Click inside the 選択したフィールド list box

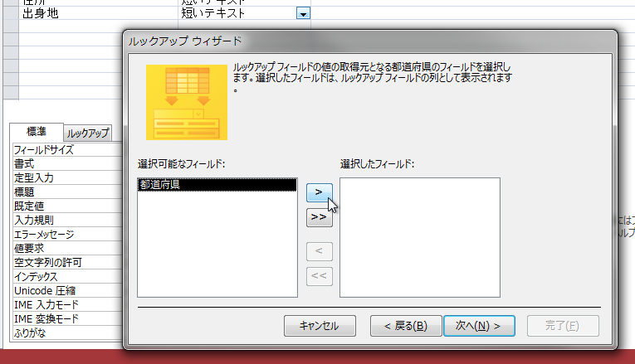pos(420,237)
